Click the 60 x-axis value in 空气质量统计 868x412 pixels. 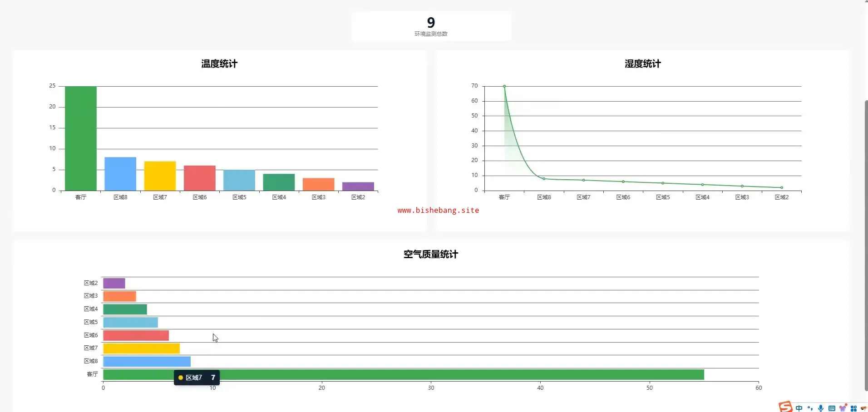(x=759, y=388)
